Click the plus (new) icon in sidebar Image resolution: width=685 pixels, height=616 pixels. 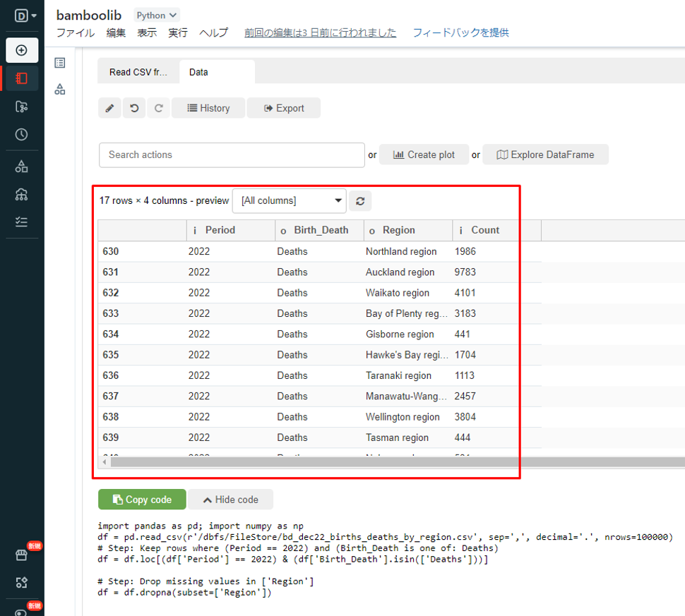(x=21, y=50)
